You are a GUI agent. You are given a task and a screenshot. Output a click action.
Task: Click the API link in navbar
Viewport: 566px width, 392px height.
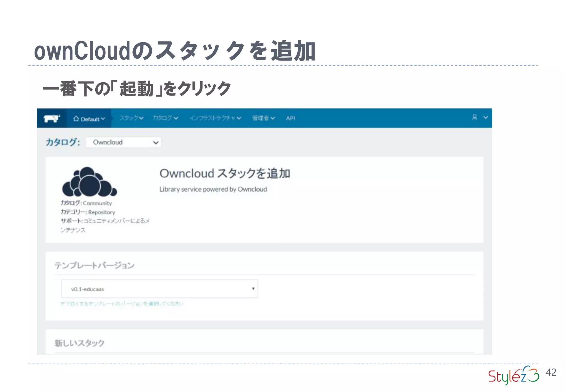290,118
